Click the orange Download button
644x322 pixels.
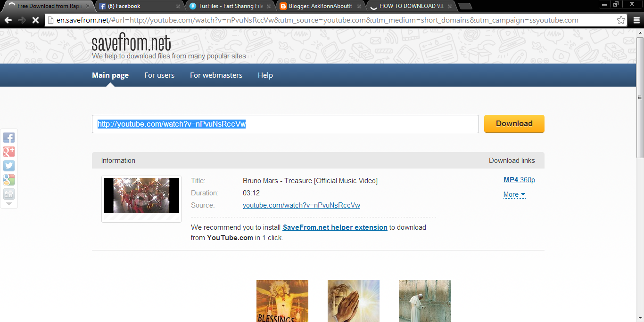[x=514, y=124]
